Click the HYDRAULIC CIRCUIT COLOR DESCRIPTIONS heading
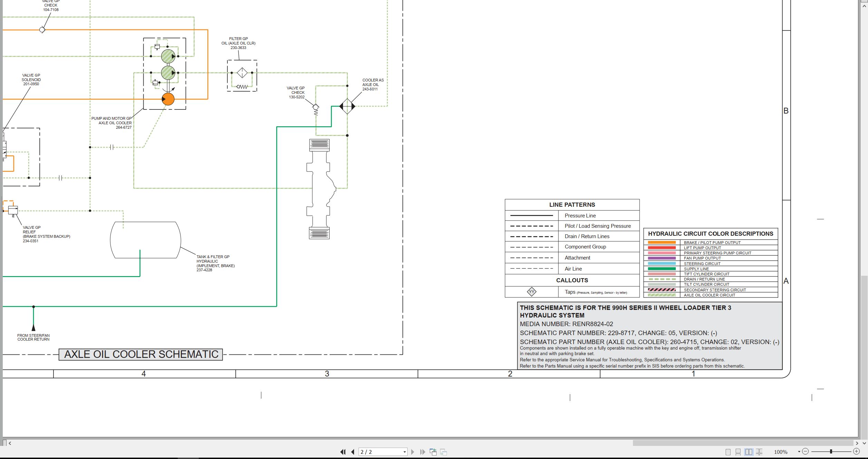Screen dimensions: 868x459 (x=710, y=234)
